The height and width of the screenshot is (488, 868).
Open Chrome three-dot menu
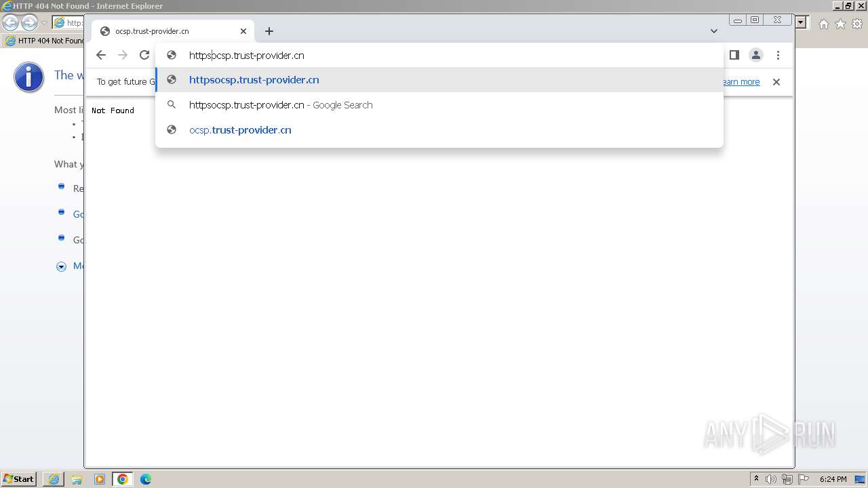click(778, 56)
